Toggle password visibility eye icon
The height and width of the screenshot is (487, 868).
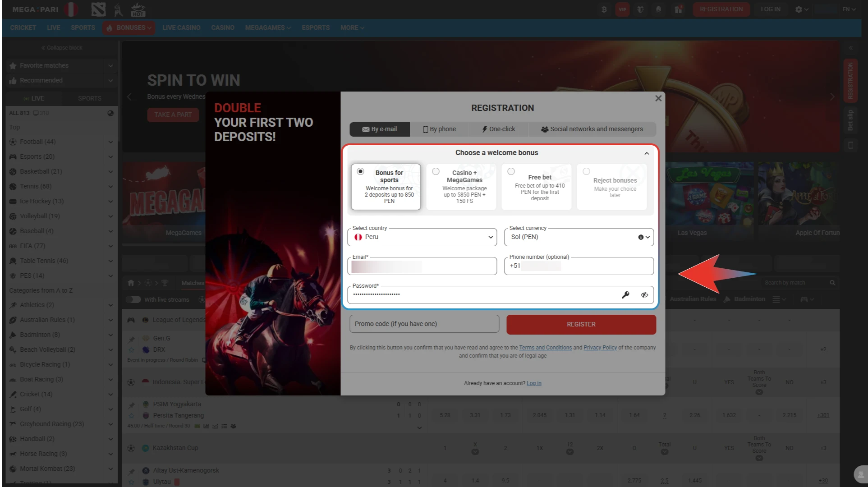click(644, 295)
